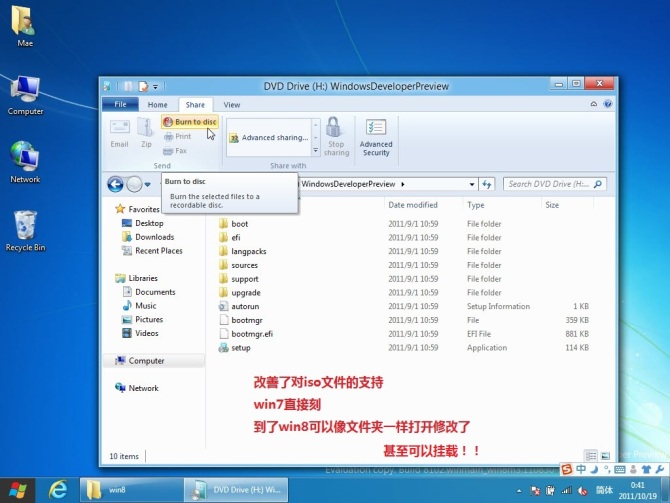Switch to large icons view in status bar

pos(605,456)
